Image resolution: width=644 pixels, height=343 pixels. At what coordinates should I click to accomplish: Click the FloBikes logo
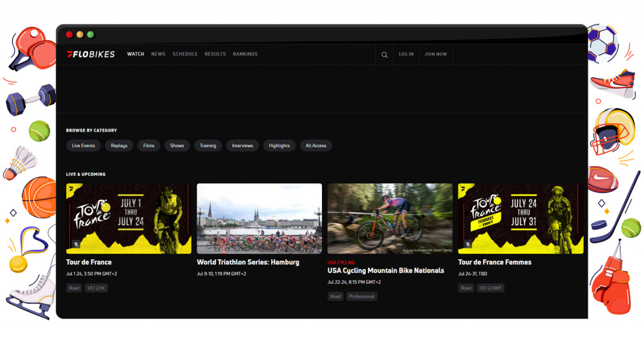click(91, 54)
